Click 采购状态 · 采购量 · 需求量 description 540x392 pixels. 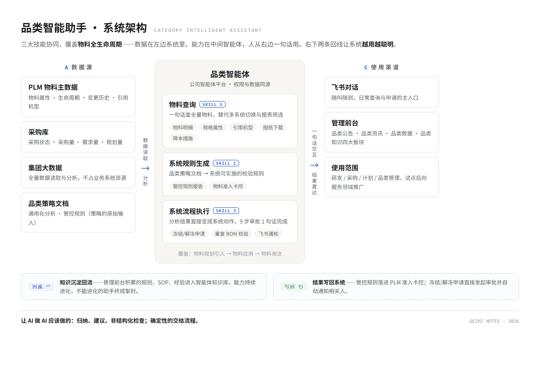click(x=76, y=142)
